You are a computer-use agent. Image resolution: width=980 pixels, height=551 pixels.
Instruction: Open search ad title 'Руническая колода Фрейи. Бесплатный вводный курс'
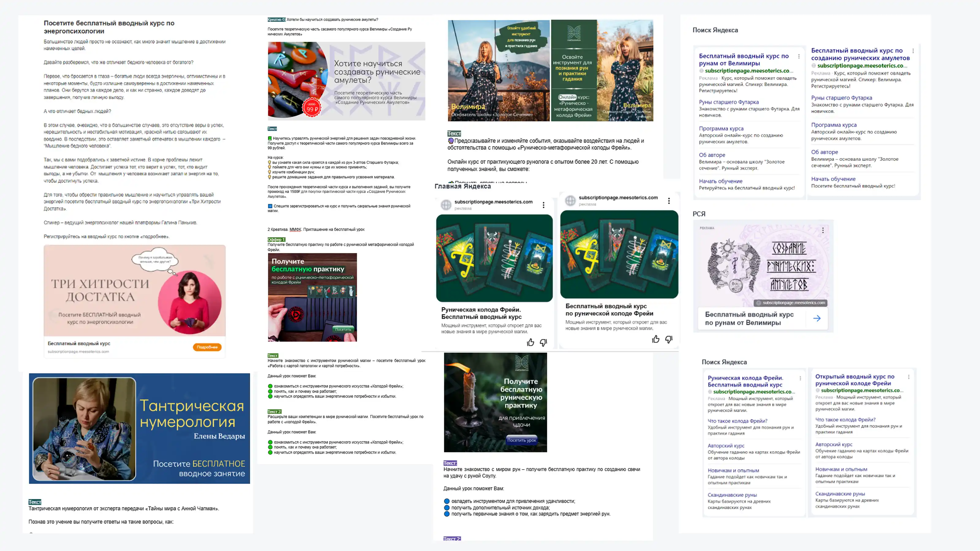point(745,381)
